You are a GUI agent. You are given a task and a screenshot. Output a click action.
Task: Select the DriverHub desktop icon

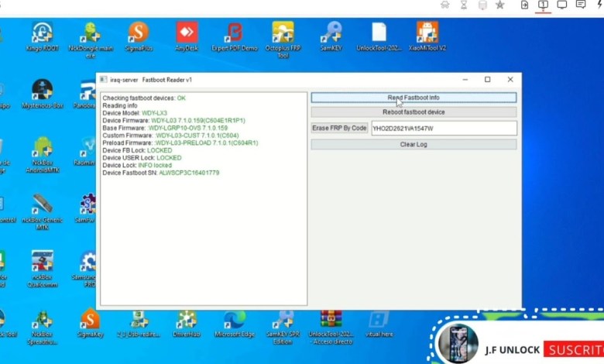click(x=186, y=321)
